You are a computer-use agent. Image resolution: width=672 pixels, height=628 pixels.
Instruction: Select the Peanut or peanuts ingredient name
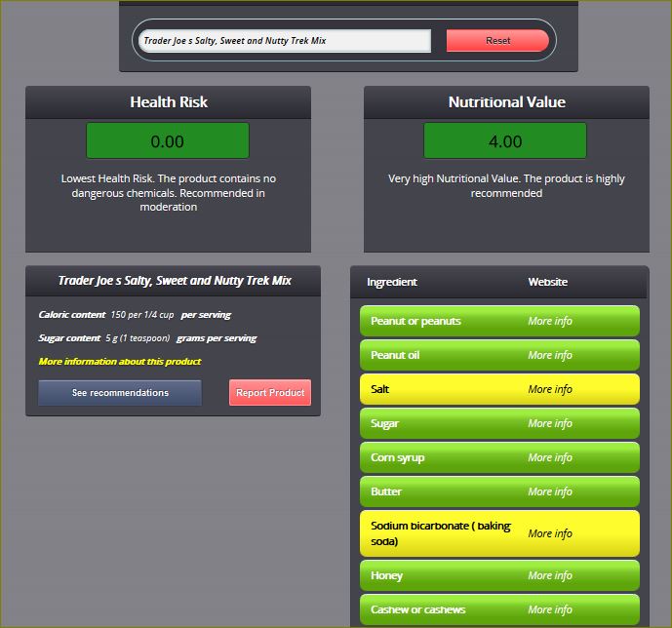(x=415, y=321)
